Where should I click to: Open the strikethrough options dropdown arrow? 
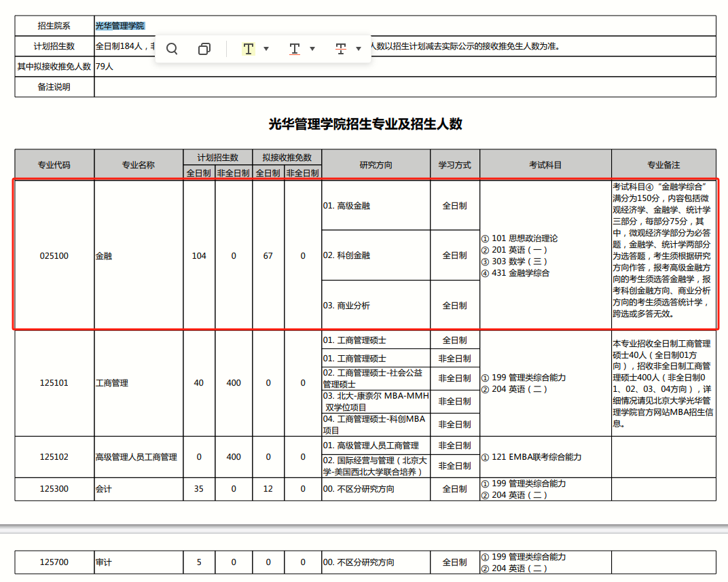pyautogui.click(x=359, y=49)
